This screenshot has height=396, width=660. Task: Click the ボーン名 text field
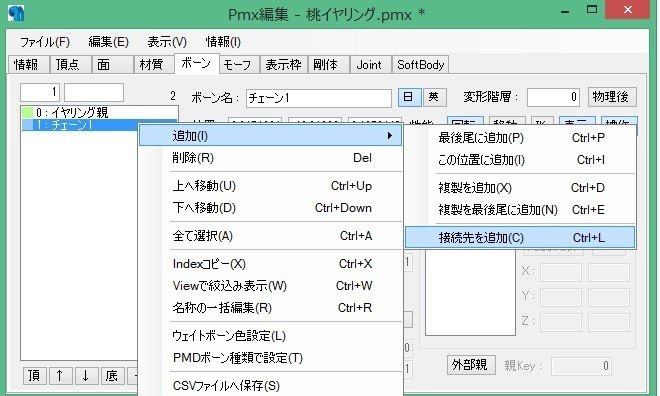319,98
